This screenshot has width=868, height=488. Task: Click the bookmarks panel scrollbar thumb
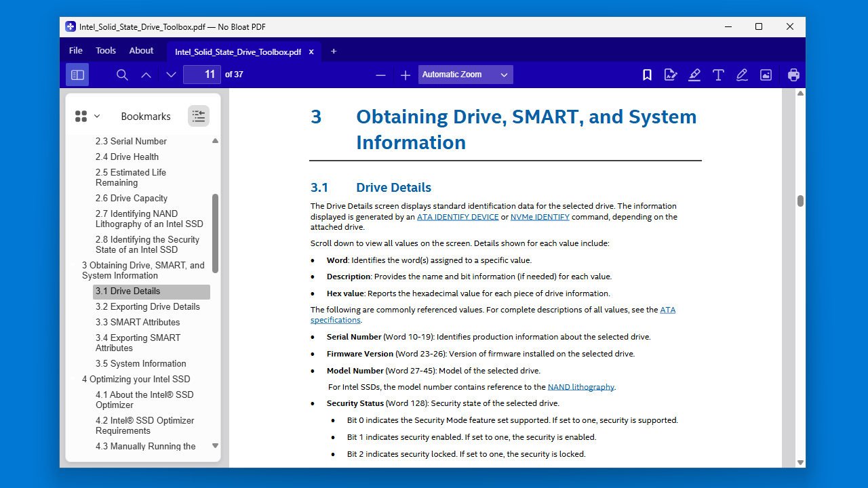tap(215, 233)
